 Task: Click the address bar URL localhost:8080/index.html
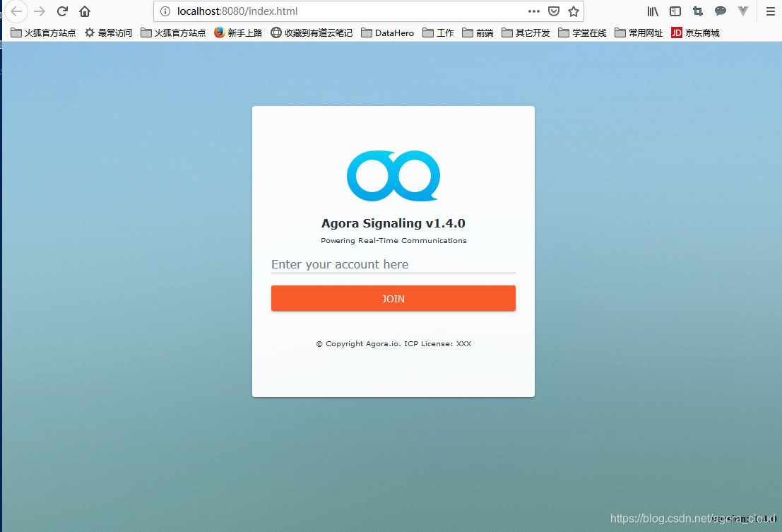[x=237, y=11]
